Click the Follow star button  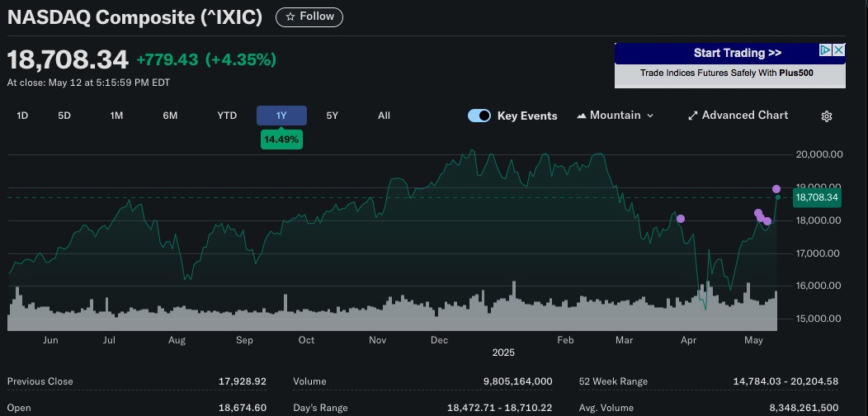pyautogui.click(x=309, y=17)
